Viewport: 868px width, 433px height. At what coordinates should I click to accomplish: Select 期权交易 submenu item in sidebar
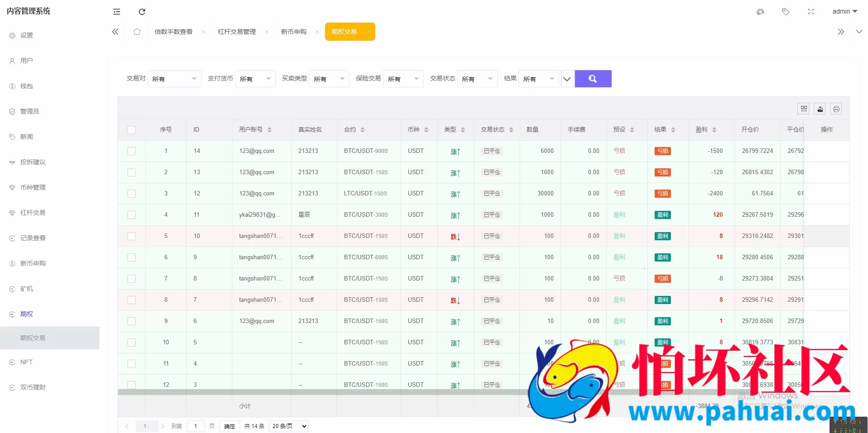click(x=50, y=338)
